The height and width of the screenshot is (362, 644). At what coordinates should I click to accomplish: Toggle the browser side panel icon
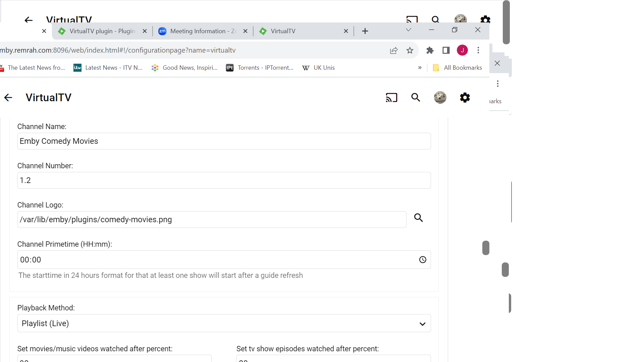[446, 50]
